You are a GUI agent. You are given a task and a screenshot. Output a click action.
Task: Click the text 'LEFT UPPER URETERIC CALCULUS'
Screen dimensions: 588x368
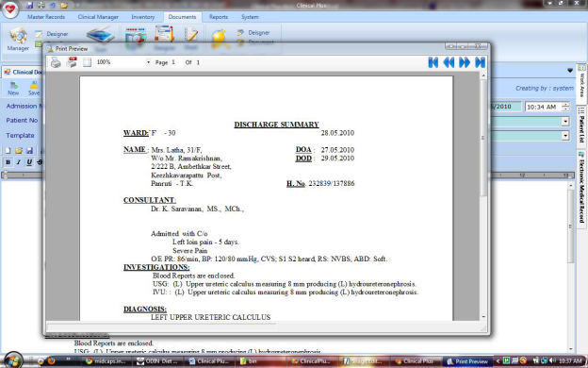(210, 317)
